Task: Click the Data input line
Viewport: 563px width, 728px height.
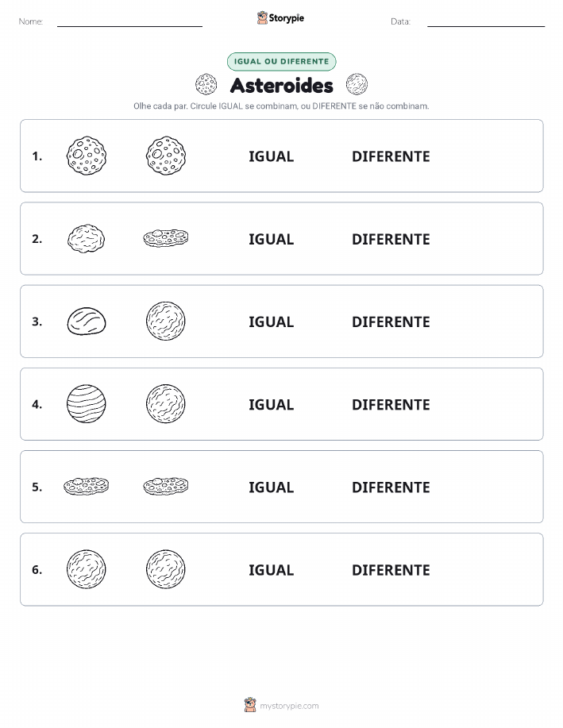Action: [486, 22]
